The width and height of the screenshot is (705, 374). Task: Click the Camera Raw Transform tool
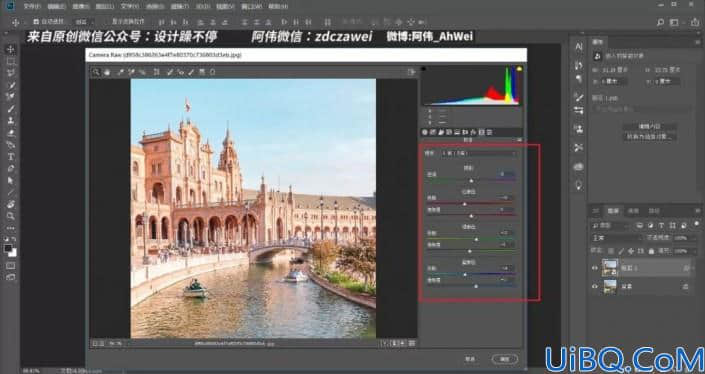click(x=156, y=72)
